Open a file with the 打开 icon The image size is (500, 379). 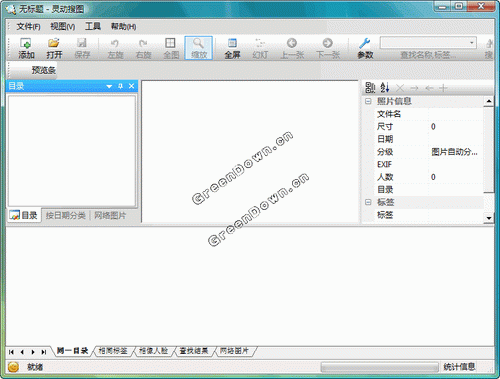pyautogui.click(x=54, y=48)
